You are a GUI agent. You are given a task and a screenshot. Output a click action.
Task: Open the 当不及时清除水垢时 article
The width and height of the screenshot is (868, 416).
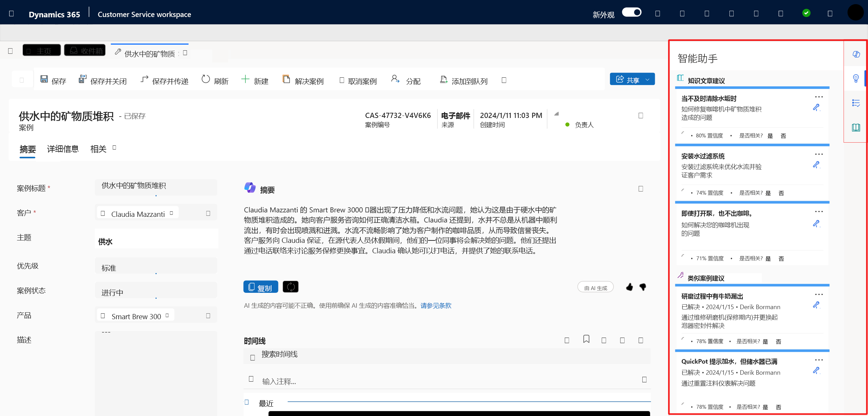[x=709, y=99]
